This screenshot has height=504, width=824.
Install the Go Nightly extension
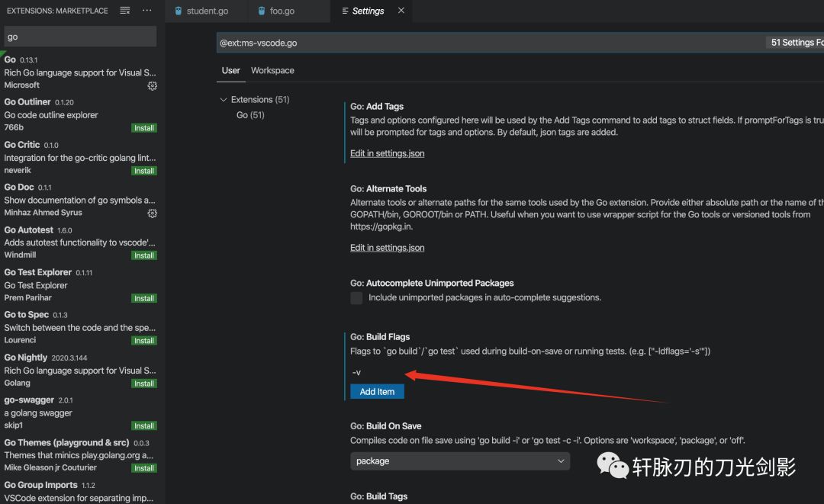[144, 384]
